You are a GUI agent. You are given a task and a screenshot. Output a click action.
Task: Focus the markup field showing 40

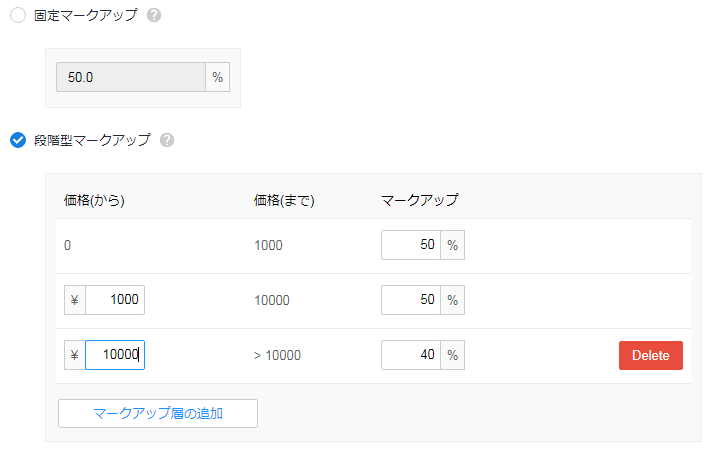(411, 355)
